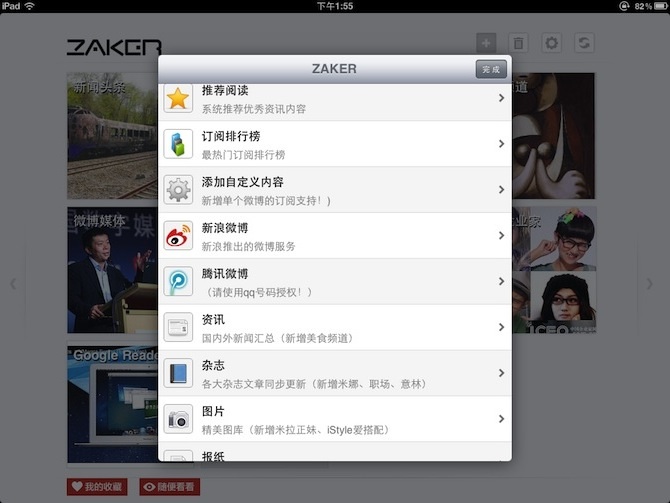Viewport: 670px width, 503px height.
Task: Select the 添加自定义内容 title text
Action: 242,182
